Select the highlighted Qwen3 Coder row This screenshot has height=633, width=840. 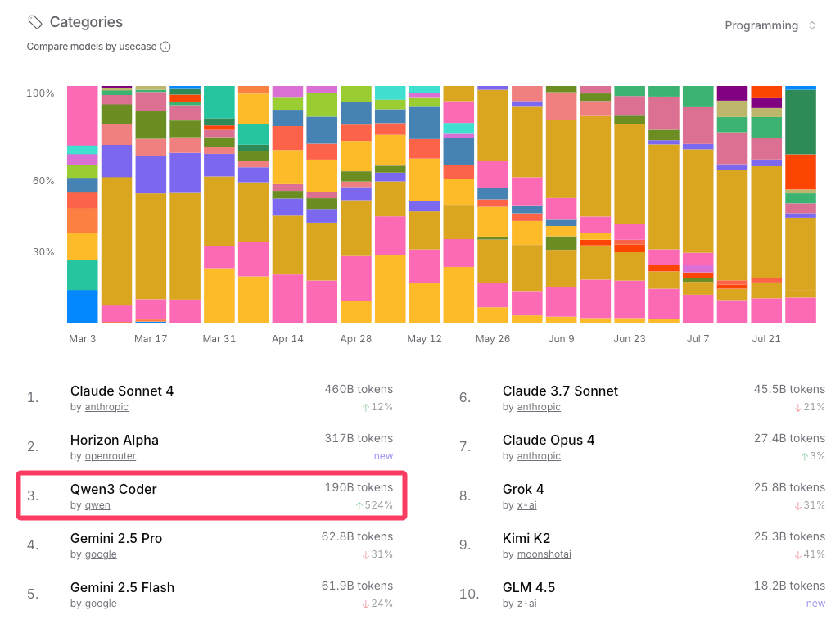[x=211, y=495]
